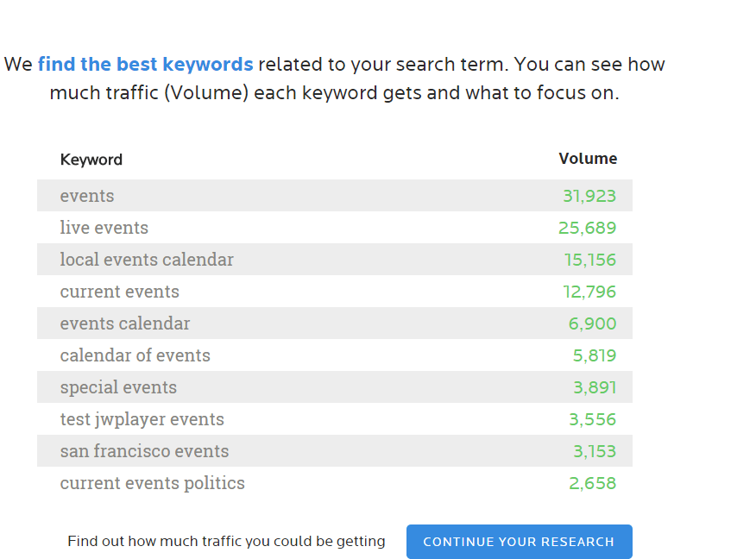Click the keyword 'events' in first row

click(x=87, y=196)
